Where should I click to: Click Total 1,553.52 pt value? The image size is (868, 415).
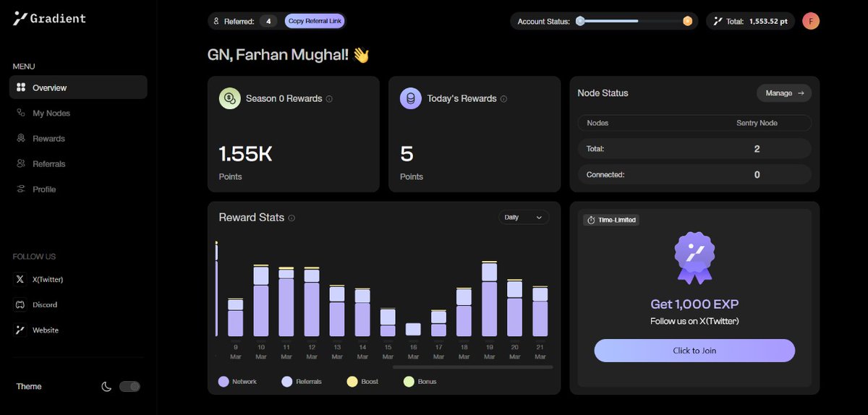coord(768,21)
